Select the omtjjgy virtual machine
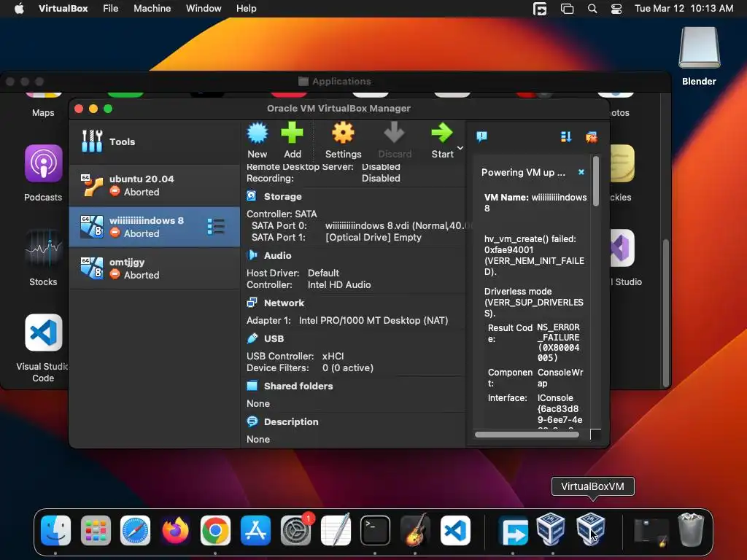 [x=155, y=268]
